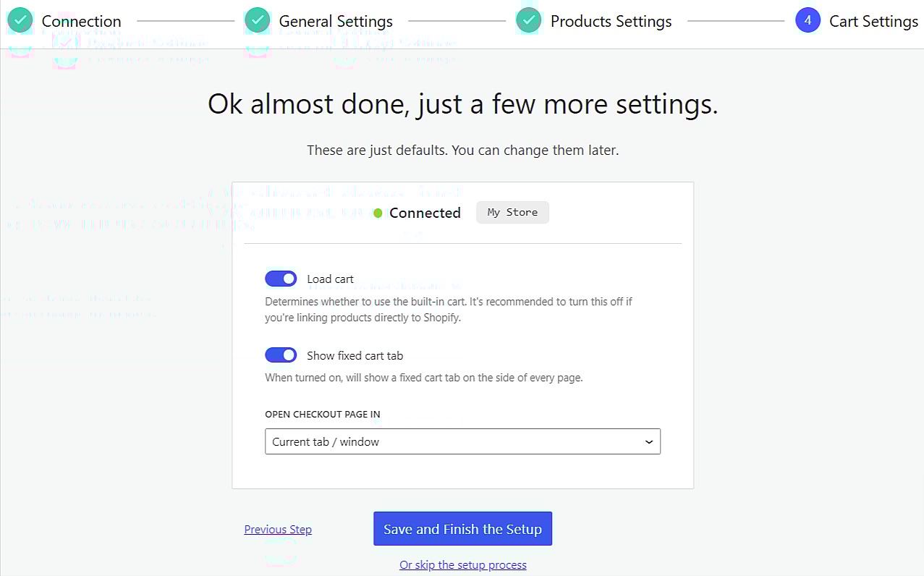Image resolution: width=924 pixels, height=576 pixels.
Task: Click the dropdown chevron arrow icon
Action: point(648,441)
